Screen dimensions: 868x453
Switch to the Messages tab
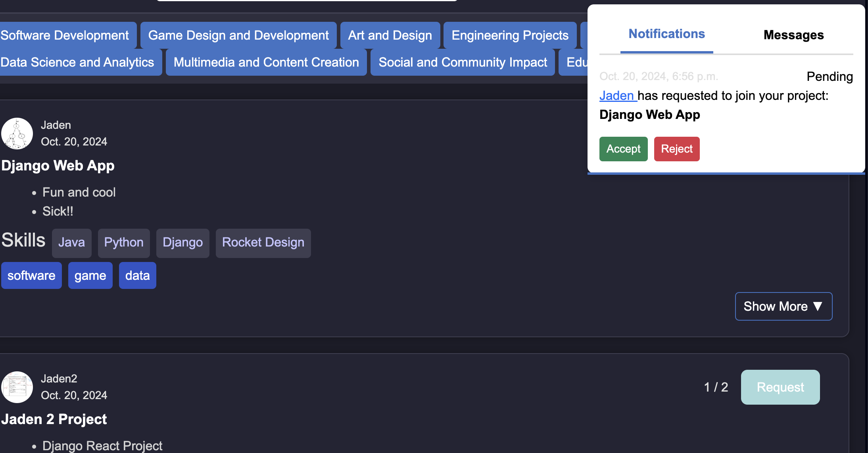(x=793, y=35)
